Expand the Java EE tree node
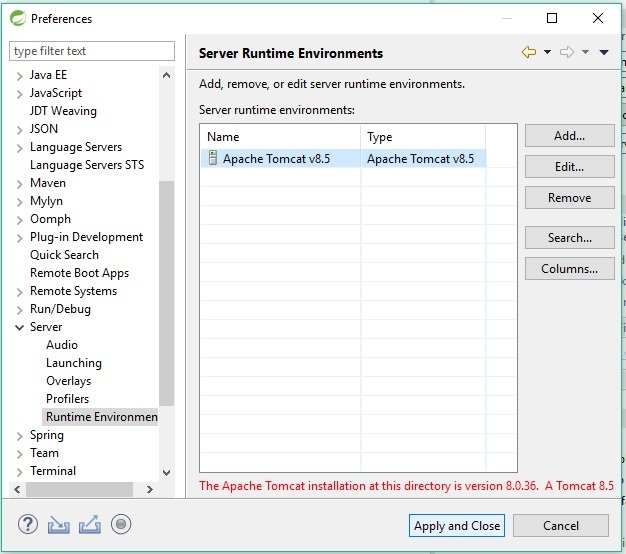 point(19,76)
